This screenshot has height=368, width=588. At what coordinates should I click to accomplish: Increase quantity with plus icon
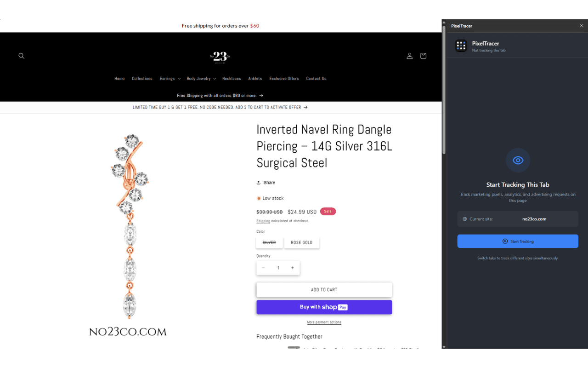[293, 268]
